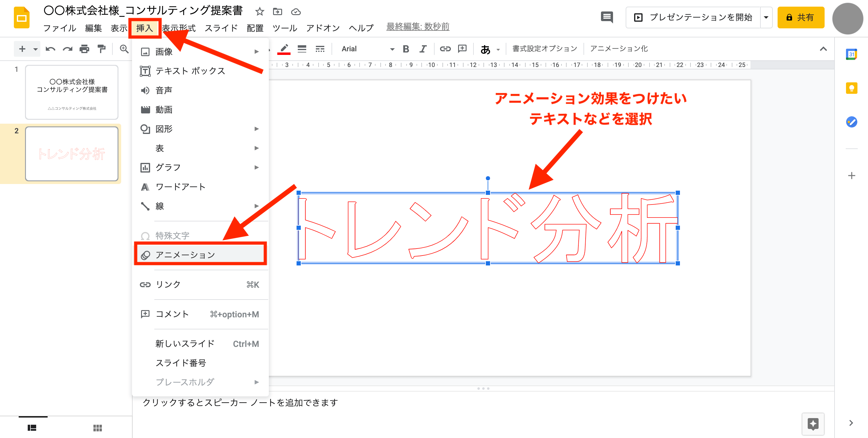Open the presentation start options dropdown

[766, 17]
